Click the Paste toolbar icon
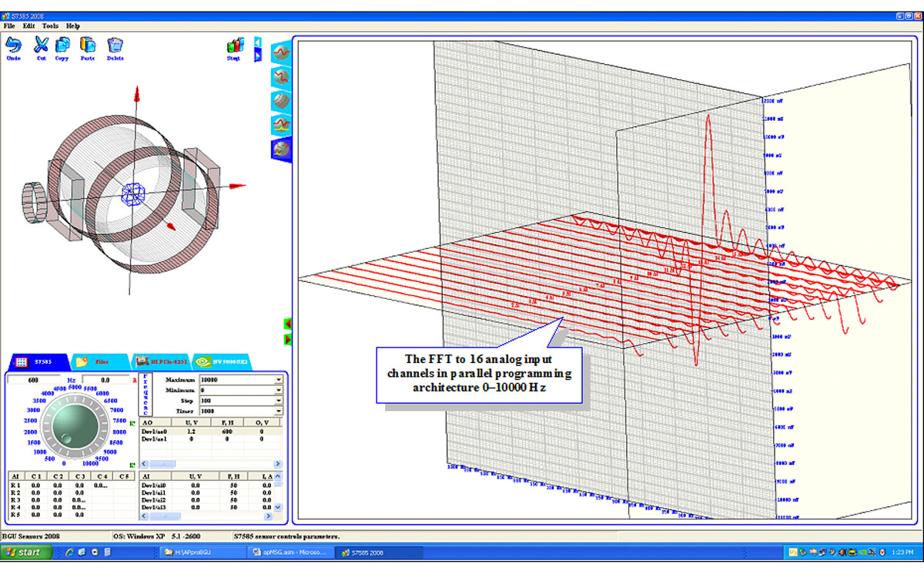 pos(88,45)
